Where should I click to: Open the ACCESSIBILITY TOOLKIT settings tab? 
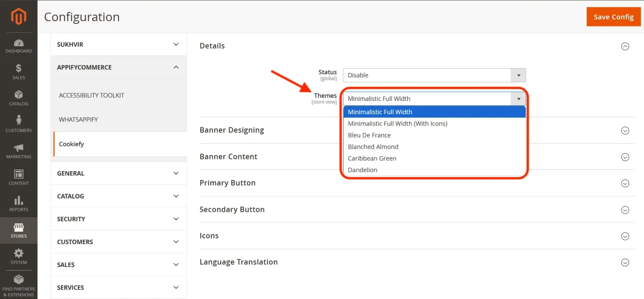(119, 95)
